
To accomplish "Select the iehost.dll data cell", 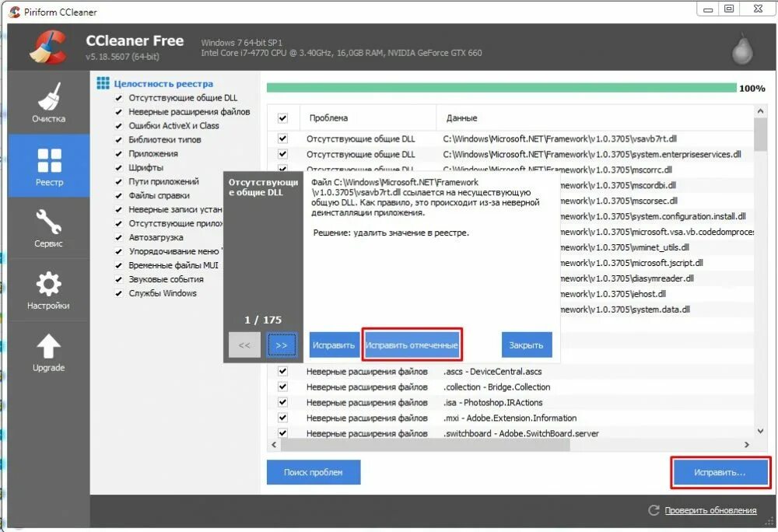I will (x=613, y=294).
